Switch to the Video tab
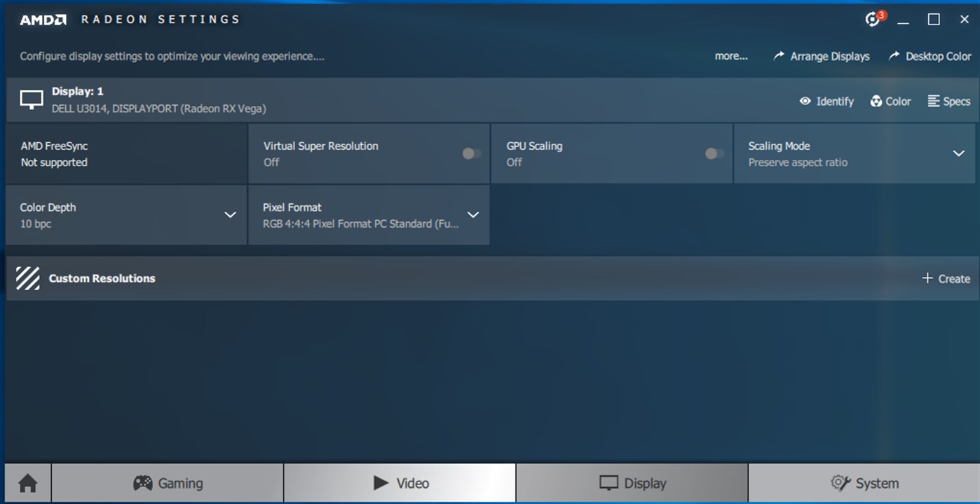Image resolution: width=980 pixels, height=504 pixels. point(400,483)
